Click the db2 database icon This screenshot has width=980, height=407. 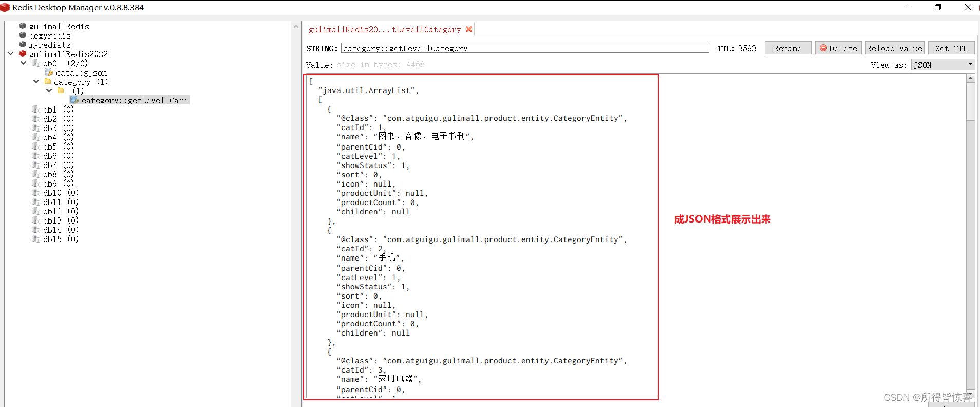coord(36,119)
